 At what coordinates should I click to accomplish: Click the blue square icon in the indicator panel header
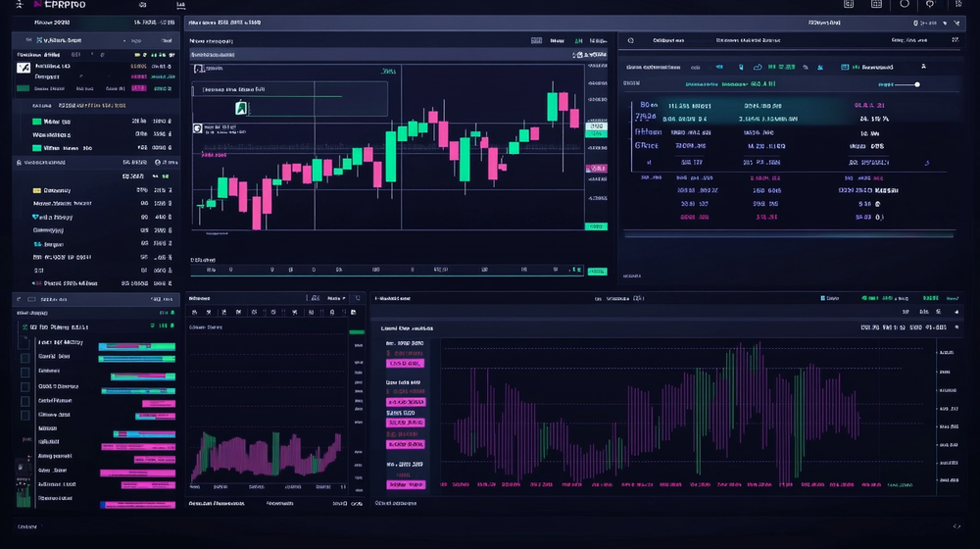pyautogui.click(x=822, y=299)
